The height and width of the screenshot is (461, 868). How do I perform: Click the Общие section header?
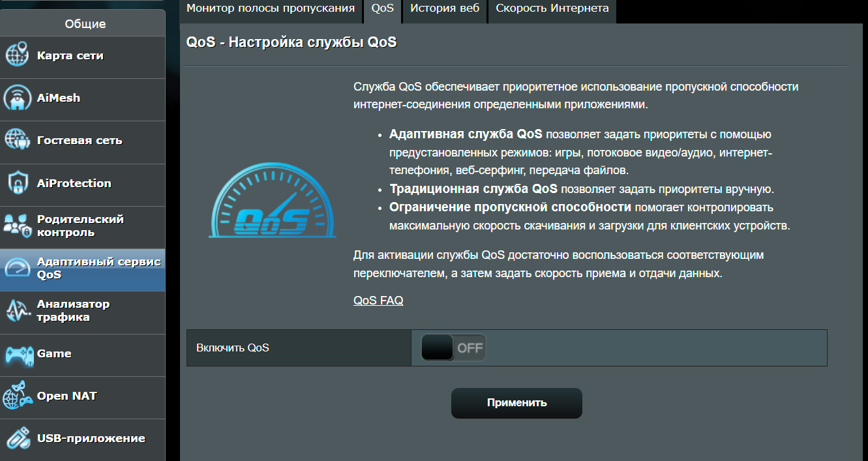(83, 23)
